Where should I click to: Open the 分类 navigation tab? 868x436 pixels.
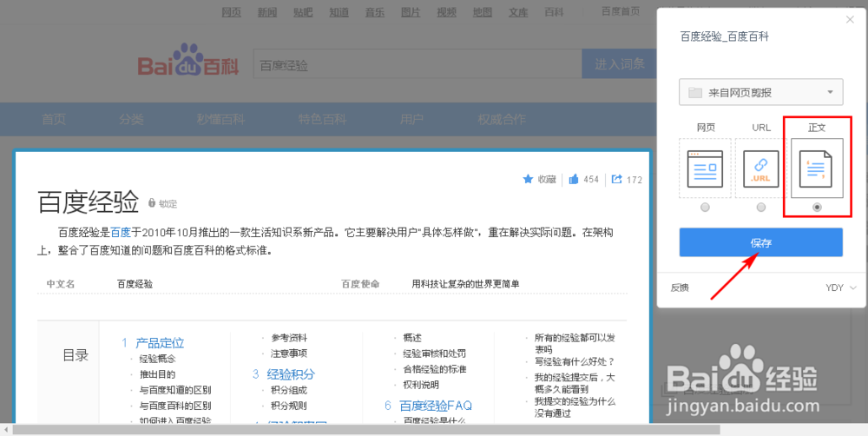point(131,119)
